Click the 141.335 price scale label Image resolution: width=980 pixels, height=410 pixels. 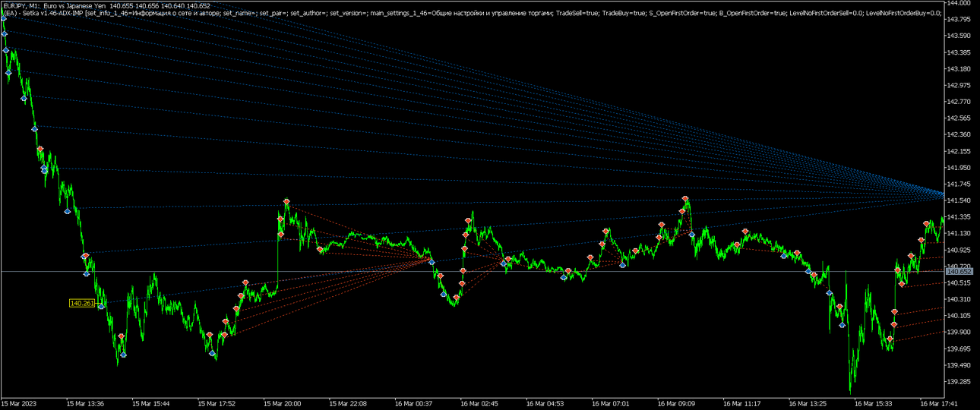point(959,217)
